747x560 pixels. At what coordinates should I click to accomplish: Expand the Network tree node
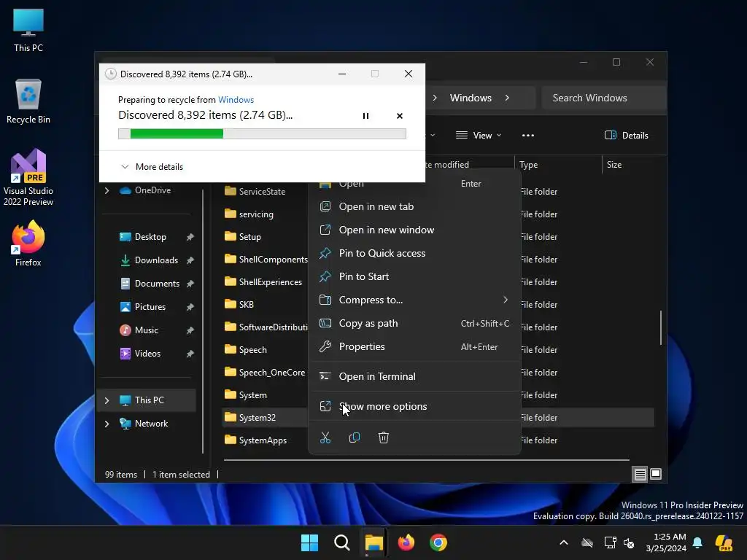[107, 424]
